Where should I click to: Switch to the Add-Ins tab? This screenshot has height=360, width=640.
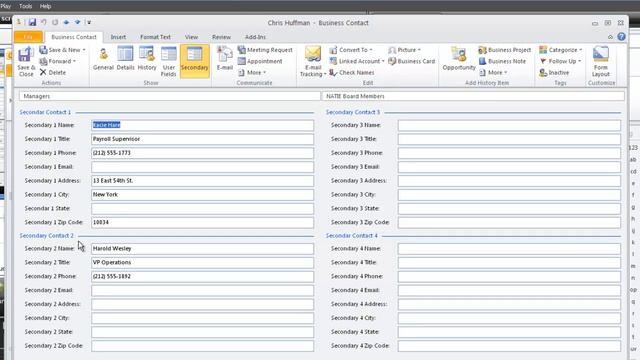click(x=256, y=37)
